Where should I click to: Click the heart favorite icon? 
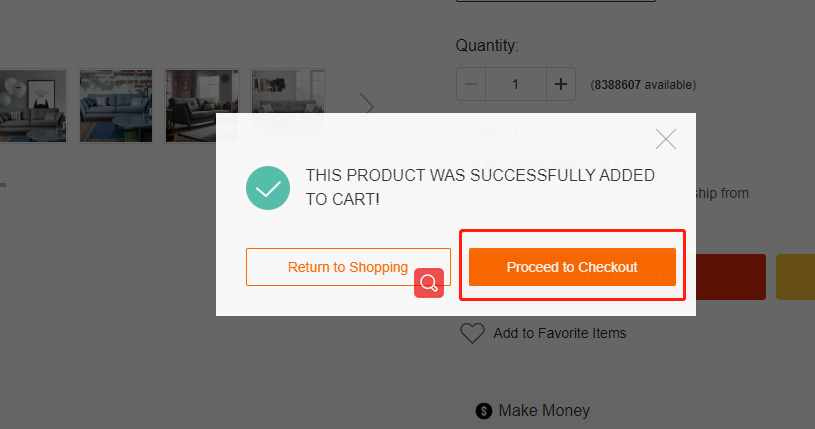(472, 333)
